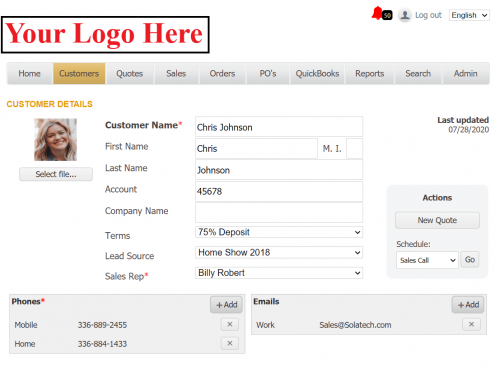
Task: Go to the Home tab
Action: 30,73
